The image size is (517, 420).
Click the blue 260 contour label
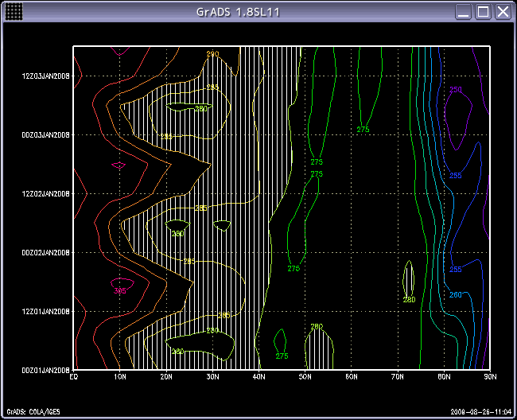[455, 295]
